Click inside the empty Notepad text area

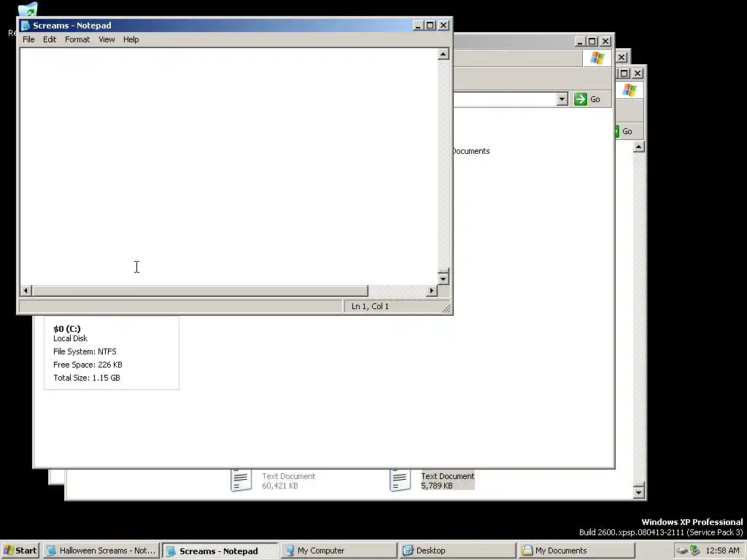tap(228, 167)
